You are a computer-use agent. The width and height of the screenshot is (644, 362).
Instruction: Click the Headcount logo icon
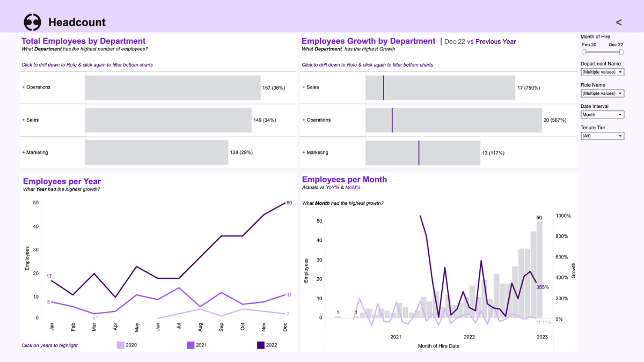[32, 22]
